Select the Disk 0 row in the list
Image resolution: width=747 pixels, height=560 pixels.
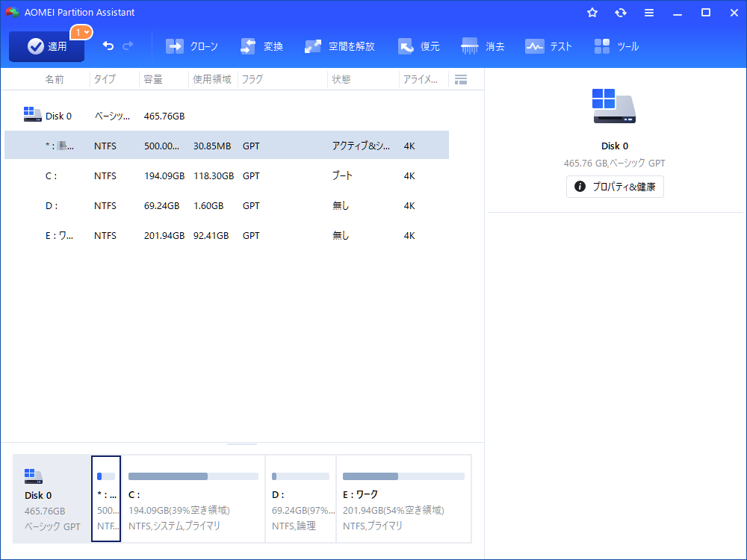[224, 115]
